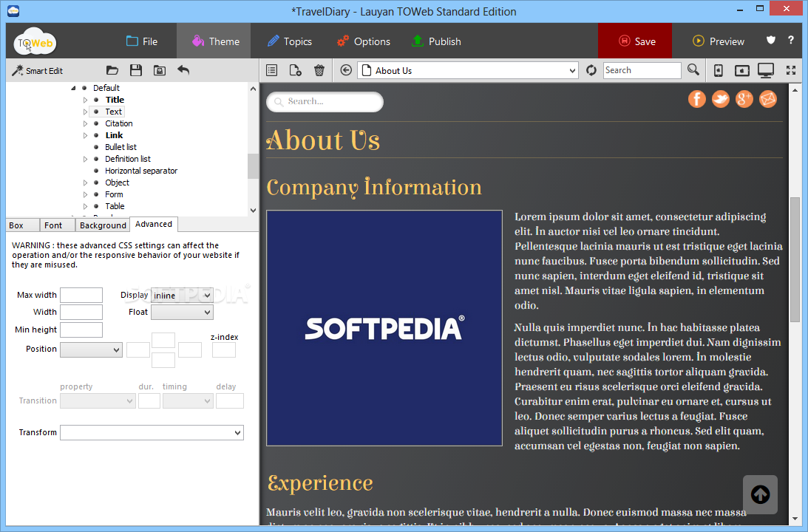Open the About Us page dropdown
This screenshot has width=808, height=532.
click(x=467, y=70)
